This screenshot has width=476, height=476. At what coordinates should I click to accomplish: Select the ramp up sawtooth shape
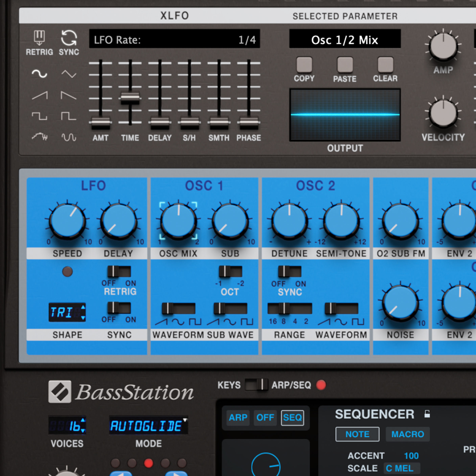(39, 95)
